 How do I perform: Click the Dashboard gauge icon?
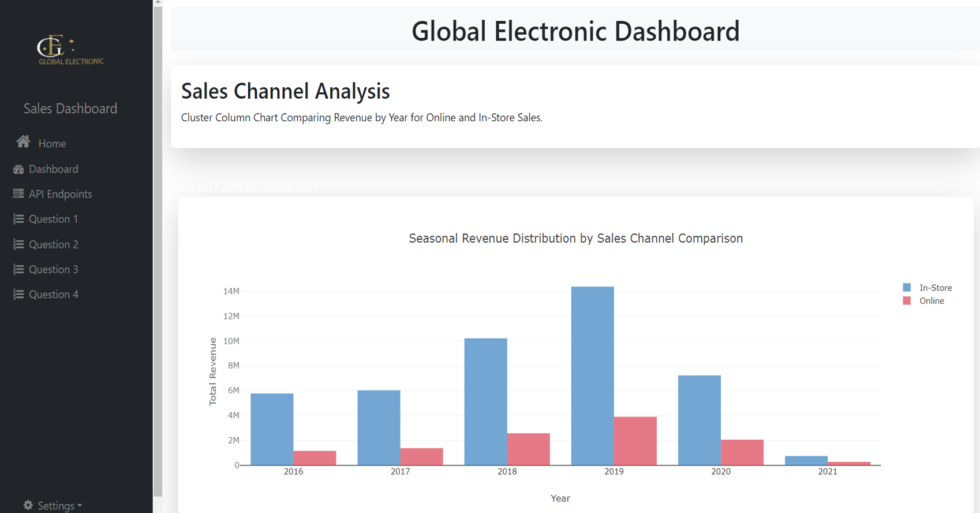pyautogui.click(x=18, y=169)
